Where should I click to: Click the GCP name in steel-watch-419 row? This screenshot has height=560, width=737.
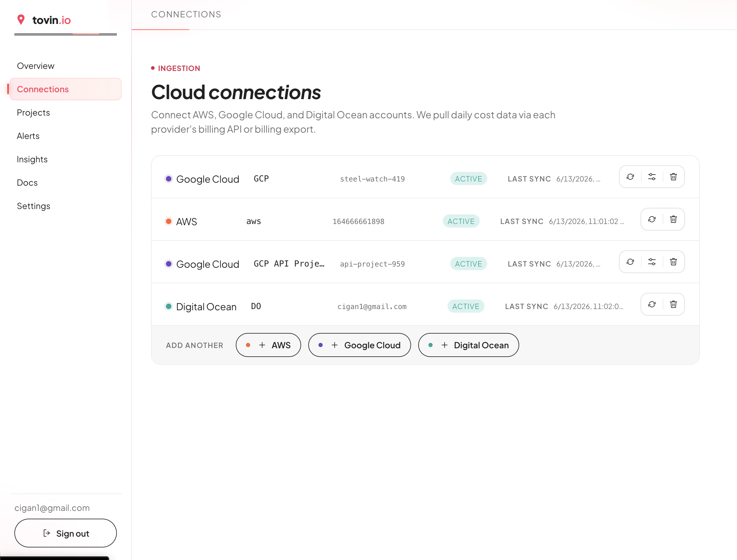[x=261, y=179]
